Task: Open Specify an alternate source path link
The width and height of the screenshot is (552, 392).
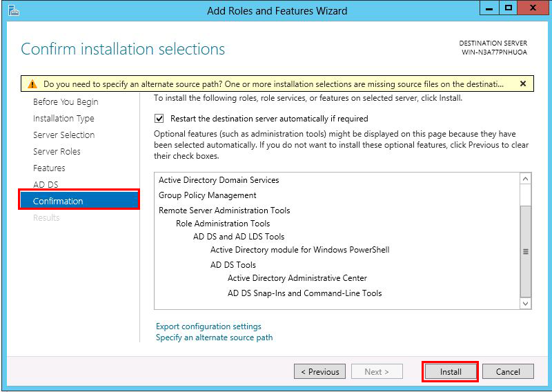Action: click(214, 337)
